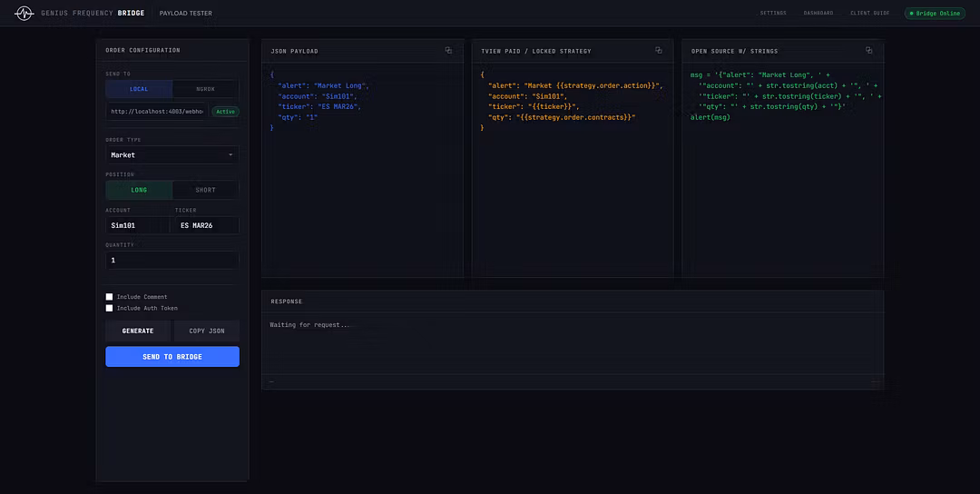The height and width of the screenshot is (494, 980).
Task: Send the payload with Send to Bridge
Action: pyautogui.click(x=171, y=357)
